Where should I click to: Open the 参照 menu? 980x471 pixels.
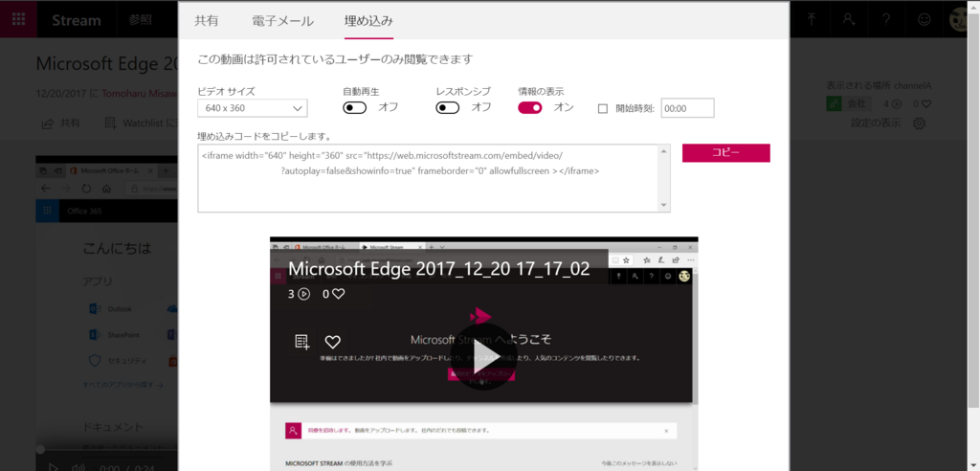point(141,19)
